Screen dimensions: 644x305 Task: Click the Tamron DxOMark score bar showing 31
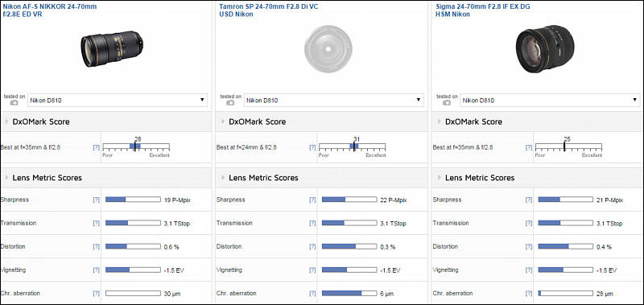353,146
